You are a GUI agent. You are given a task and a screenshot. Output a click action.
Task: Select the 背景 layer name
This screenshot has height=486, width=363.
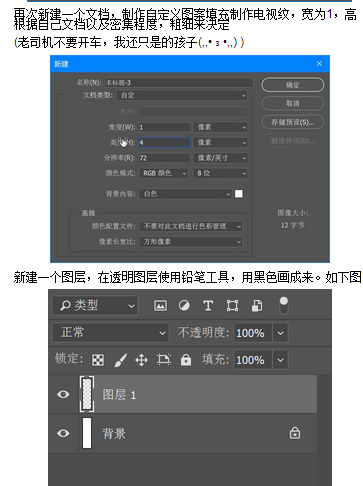click(114, 433)
